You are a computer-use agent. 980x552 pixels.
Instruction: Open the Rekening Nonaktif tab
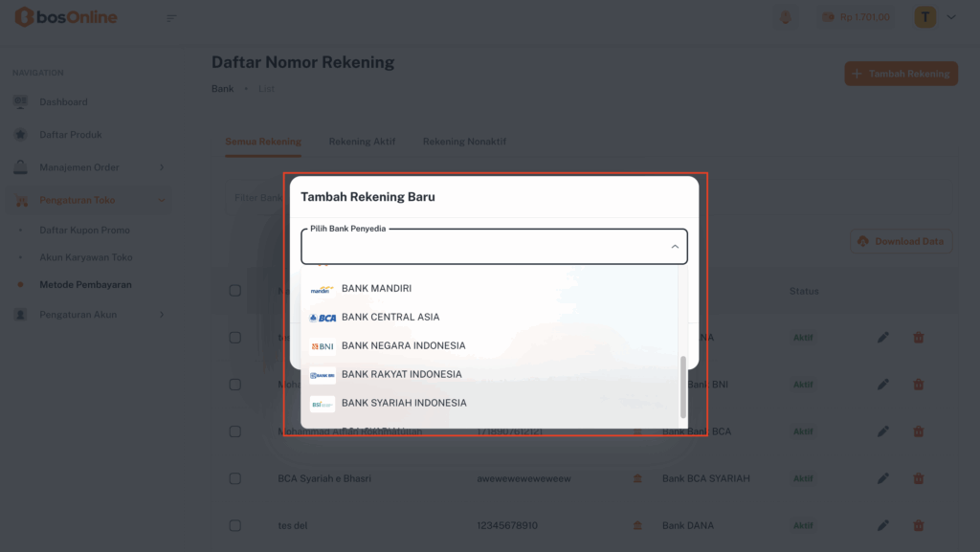click(x=464, y=142)
